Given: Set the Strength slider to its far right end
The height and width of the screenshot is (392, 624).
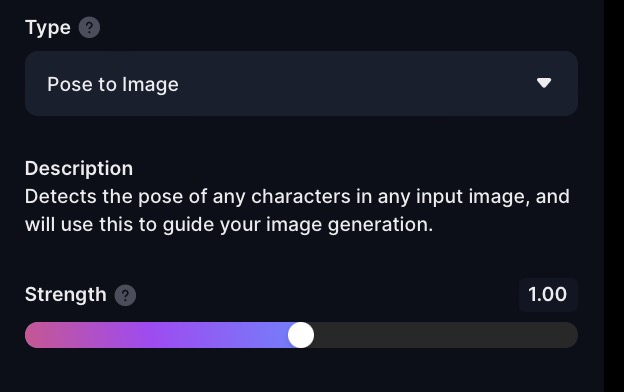Looking at the screenshot, I should point(572,335).
